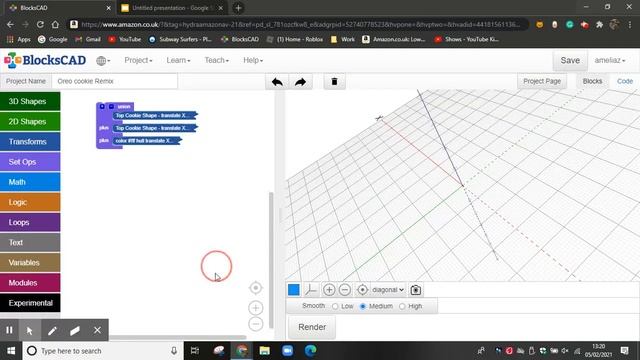640x360 pixels.
Task: Redo the last undone action
Action: tap(300, 82)
